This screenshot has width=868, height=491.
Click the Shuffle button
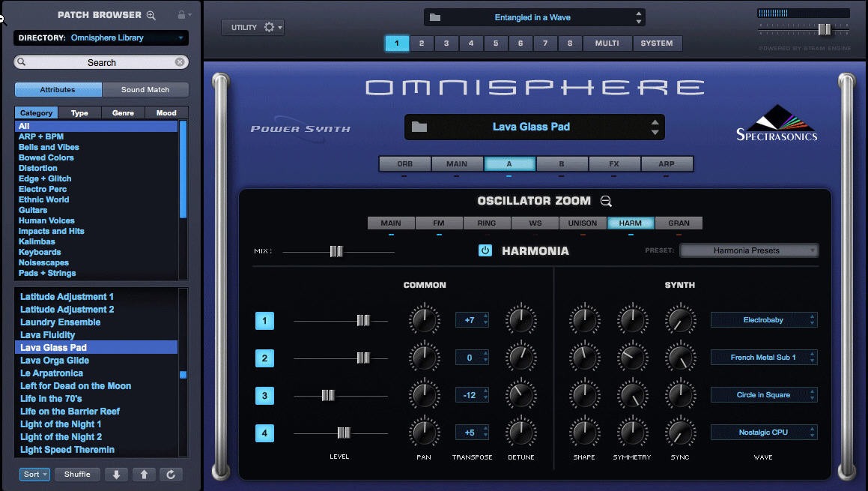pyautogui.click(x=77, y=475)
